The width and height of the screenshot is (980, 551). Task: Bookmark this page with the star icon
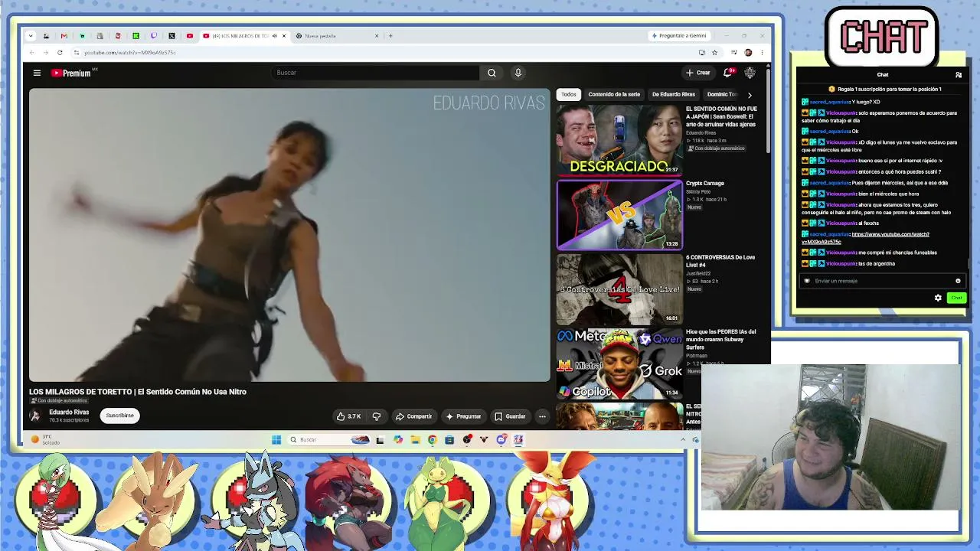pos(714,53)
